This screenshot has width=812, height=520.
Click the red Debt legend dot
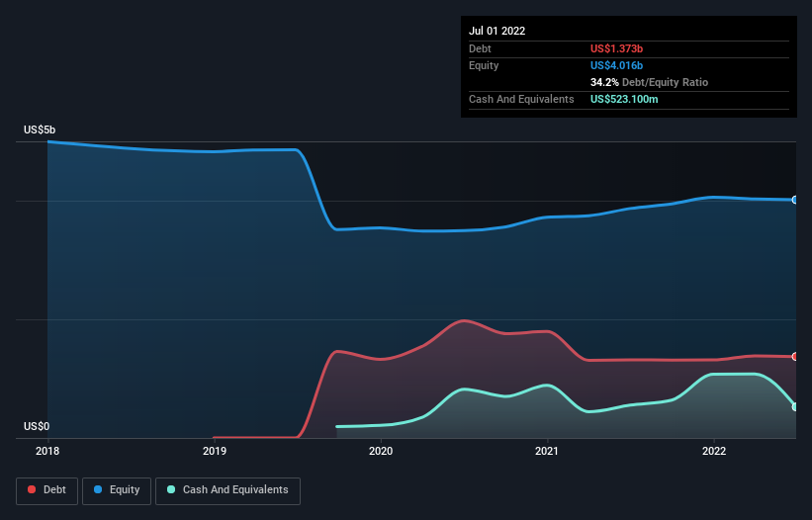(32, 489)
